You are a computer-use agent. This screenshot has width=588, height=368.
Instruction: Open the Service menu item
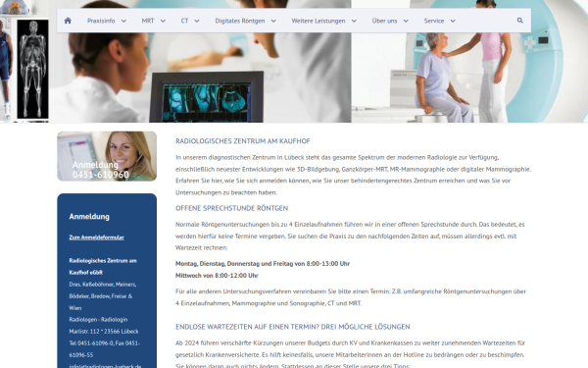(x=434, y=21)
